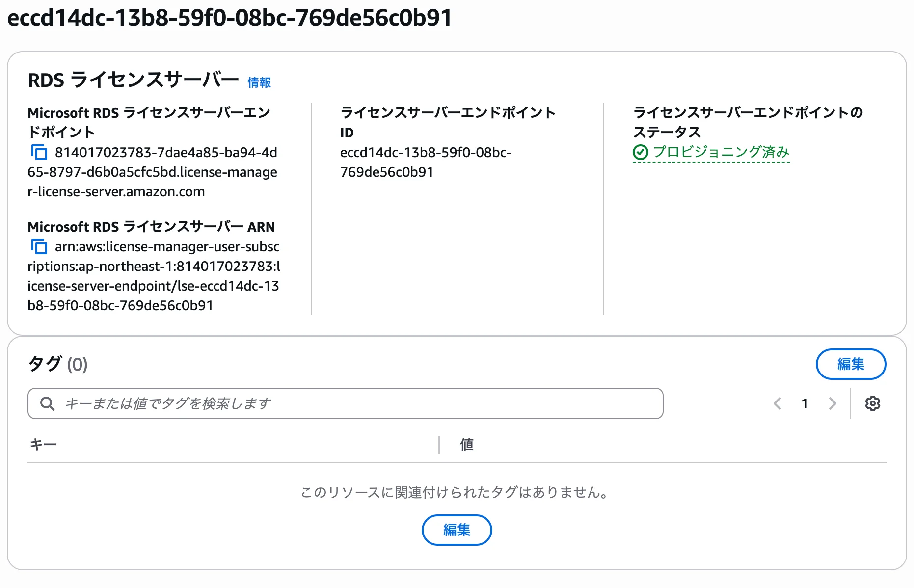The image size is (914, 588).
Task: Copy the Microsoft RDS license server endpoint
Action: [39, 152]
